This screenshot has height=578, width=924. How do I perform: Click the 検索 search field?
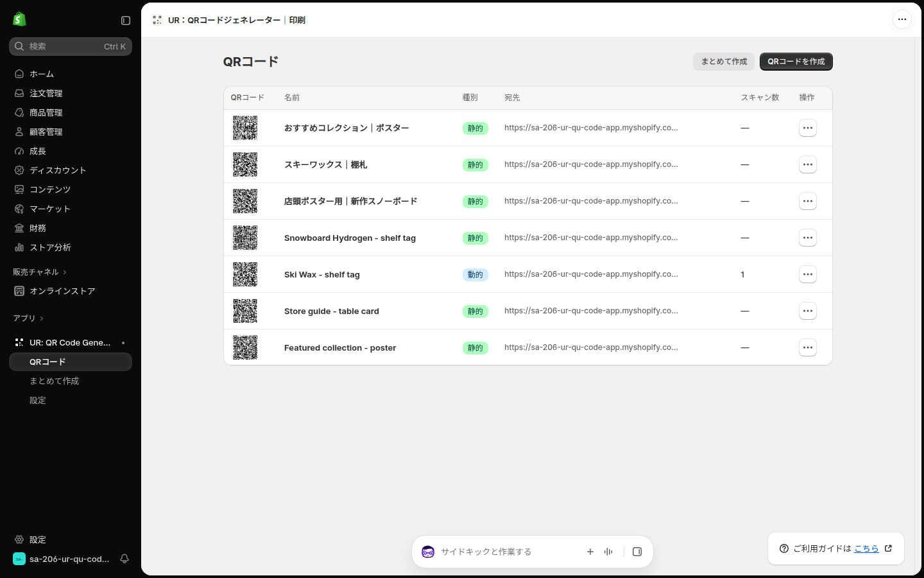(71, 46)
